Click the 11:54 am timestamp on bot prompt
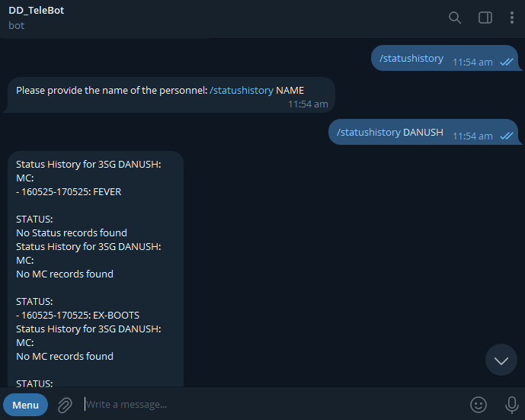Viewport: 525px width, 420px height. click(x=308, y=104)
